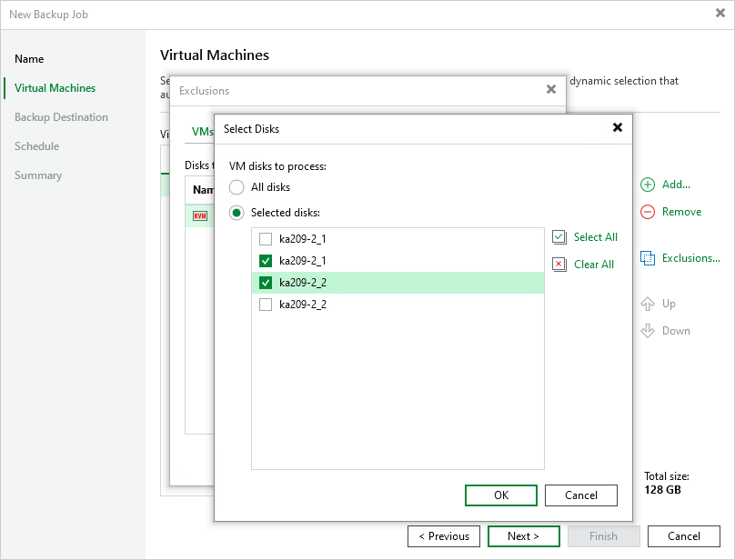The image size is (735, 560).
Task: Select the Summary step in sidebar
Action: pos(37,175)
